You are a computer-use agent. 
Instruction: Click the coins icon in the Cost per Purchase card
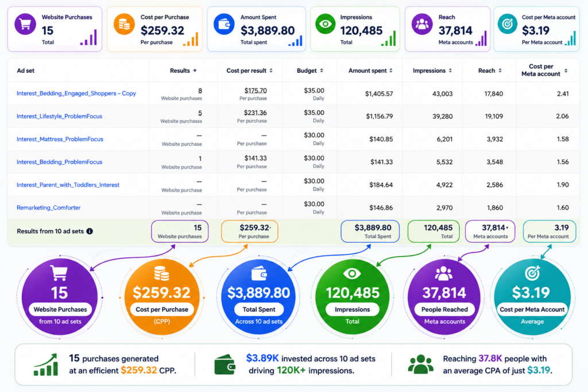tap(124, 24)
